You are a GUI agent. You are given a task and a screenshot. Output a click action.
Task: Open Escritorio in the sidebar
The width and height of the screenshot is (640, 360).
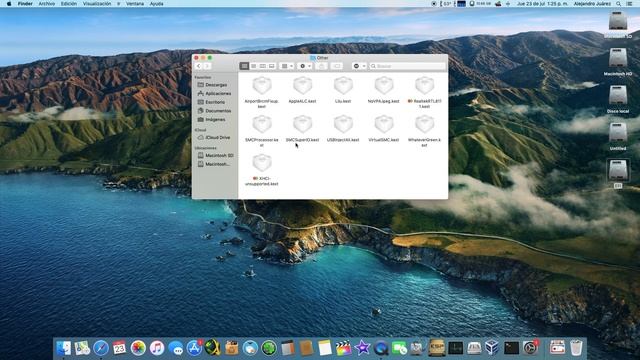click(214, 102)
